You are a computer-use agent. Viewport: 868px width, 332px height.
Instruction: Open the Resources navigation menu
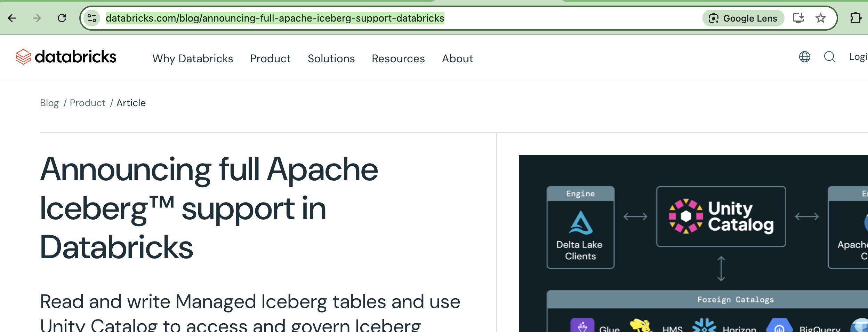(x=398, y=58)
